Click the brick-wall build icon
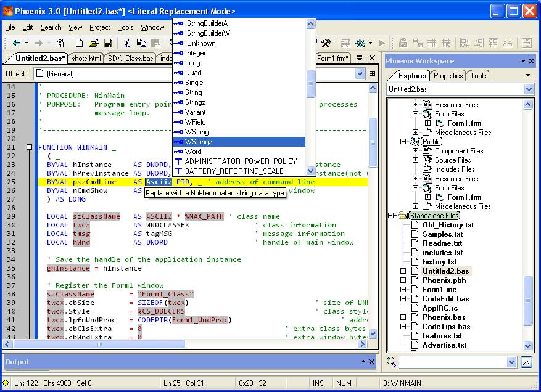 point(345,43)
